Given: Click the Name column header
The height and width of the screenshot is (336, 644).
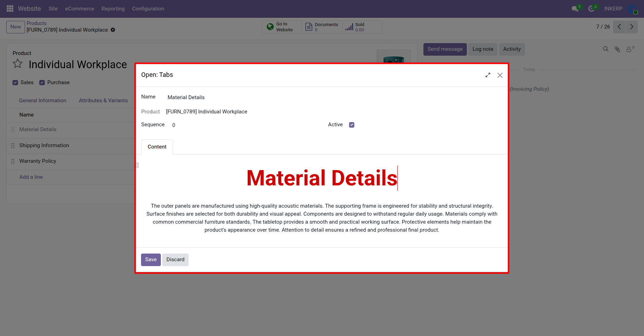Looking at the screenshot, I should click(x=26, y=115).
